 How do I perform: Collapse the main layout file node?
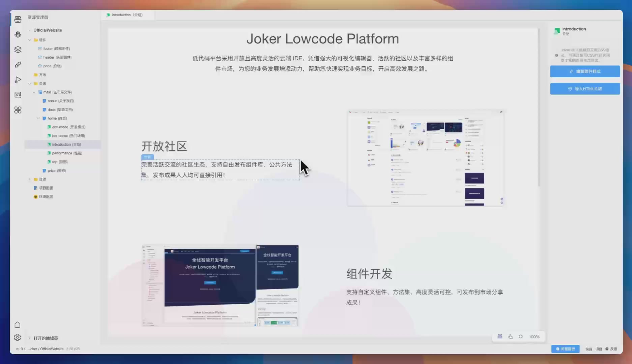[x=34, y=92]
